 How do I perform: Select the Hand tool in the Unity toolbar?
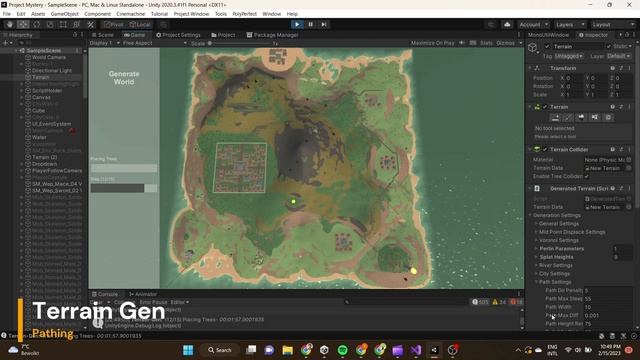tap(9, 24)
